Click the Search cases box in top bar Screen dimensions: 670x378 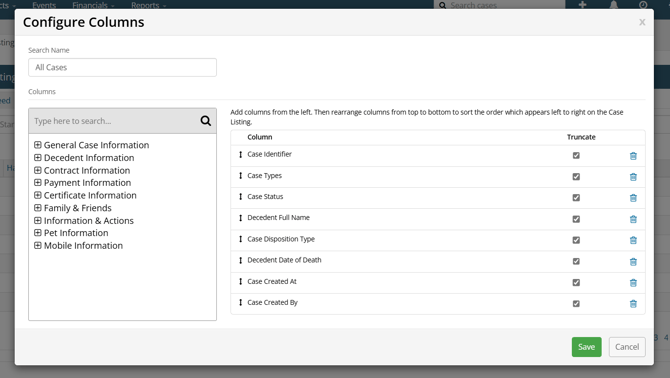(x=499, y=5)
